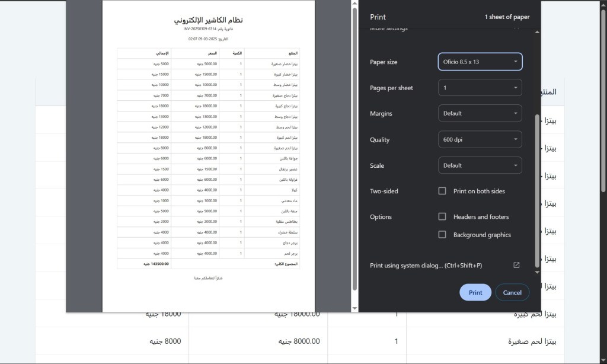Click the preview pane scroll-up arrow

point(355,4)
